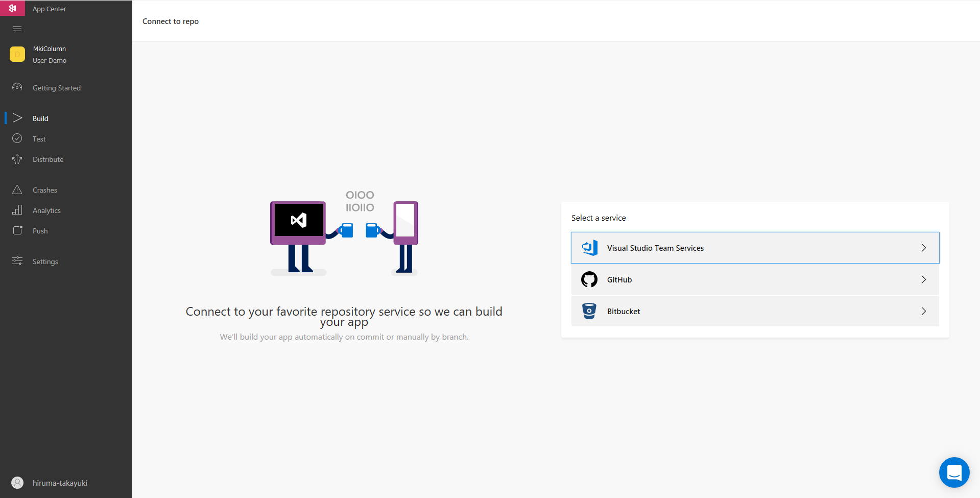Navigate to Crashes in sidebar
Viewport: 980px width, 498px height.
click(x=45, y=190)
